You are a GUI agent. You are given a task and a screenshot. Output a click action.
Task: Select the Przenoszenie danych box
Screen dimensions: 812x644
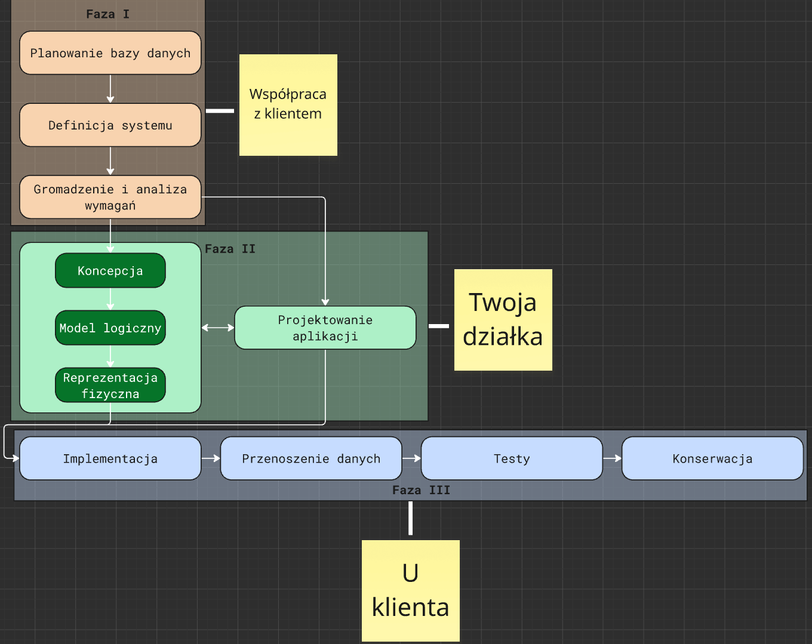311,458
